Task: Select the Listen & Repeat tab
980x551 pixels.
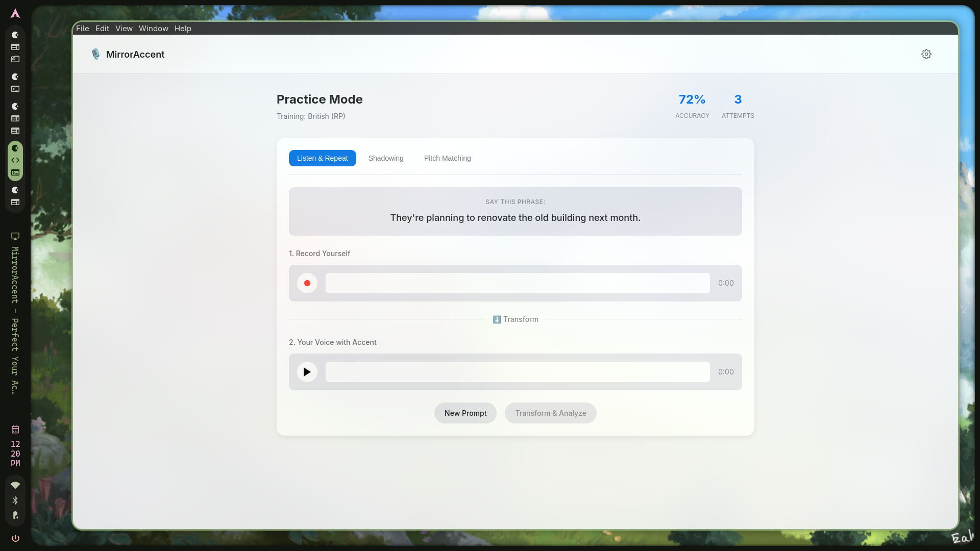Action: coord(322,158)
